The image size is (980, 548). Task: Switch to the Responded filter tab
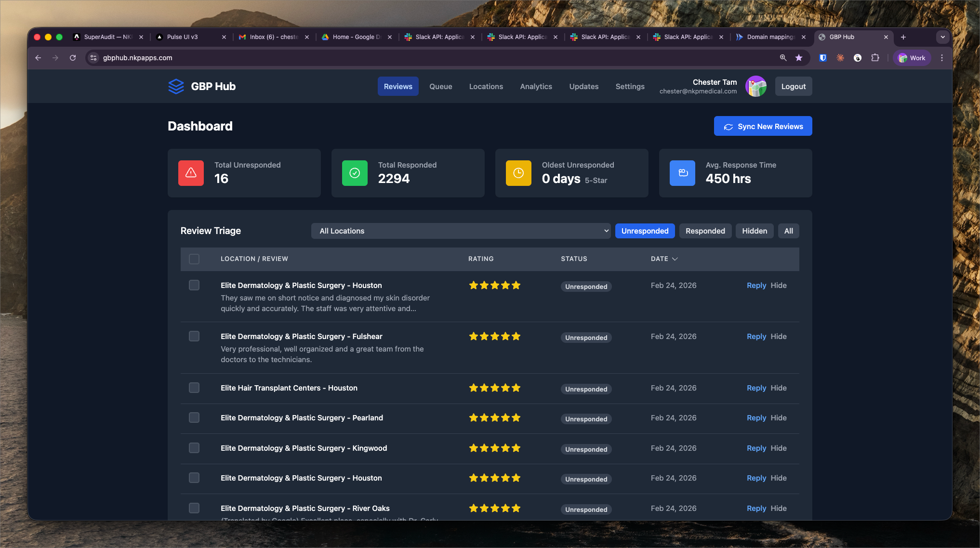click(705, 231)
